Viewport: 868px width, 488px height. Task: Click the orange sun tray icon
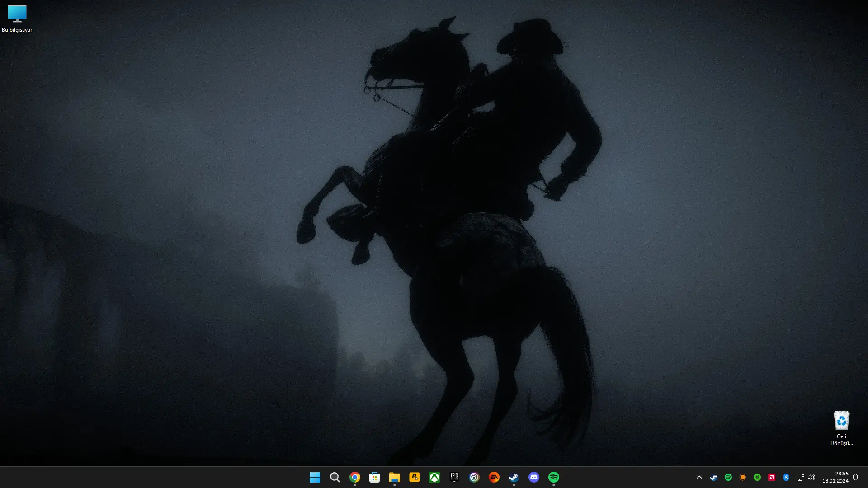click(743, 477)
